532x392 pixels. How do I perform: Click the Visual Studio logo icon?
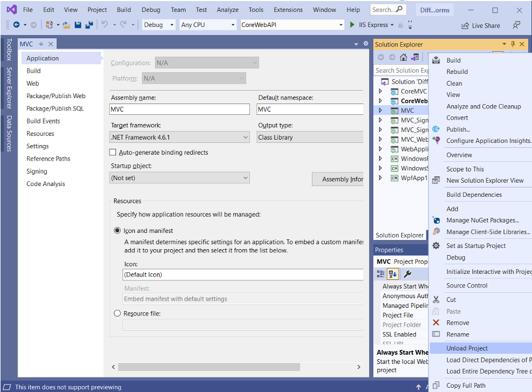pos(11,10)
